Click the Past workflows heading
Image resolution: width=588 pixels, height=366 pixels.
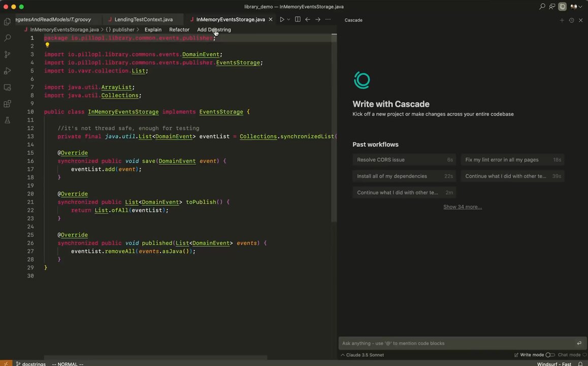pyautogui.click(x=375, y=144)
